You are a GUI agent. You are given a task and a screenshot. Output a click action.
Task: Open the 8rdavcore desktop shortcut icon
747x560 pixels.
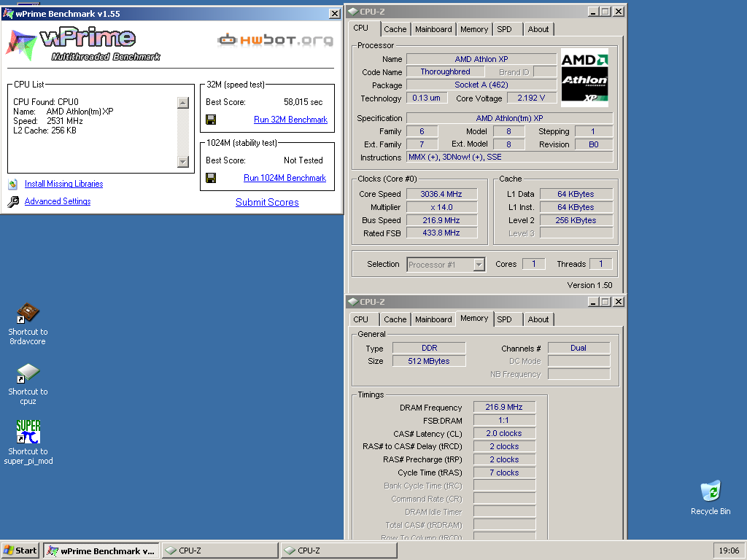pos(28,313)
